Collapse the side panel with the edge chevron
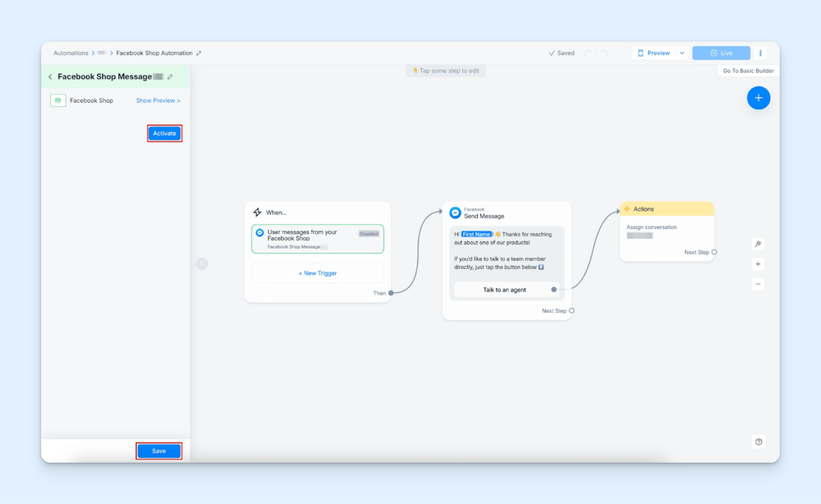The width and height of the screenshot is (821, 504). pos(202,264)
